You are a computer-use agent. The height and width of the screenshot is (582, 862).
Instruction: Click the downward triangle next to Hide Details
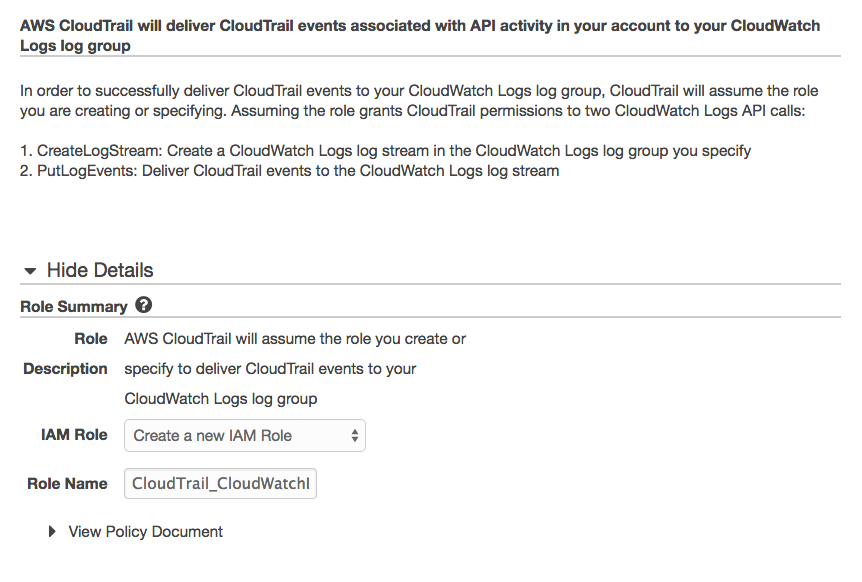coord(30,270)
